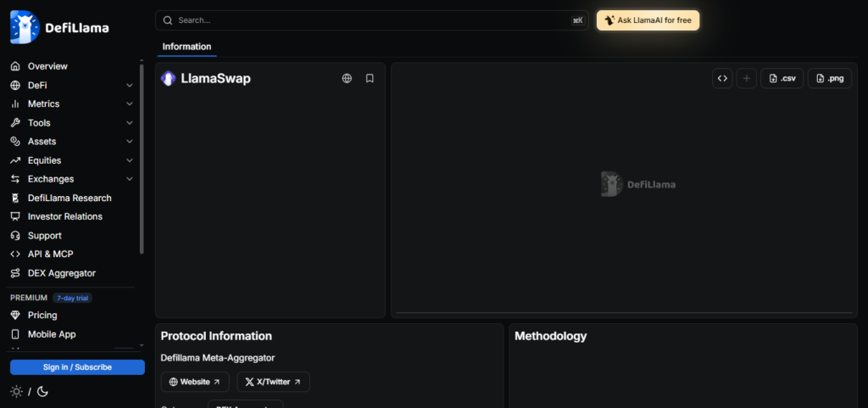Bookmark the LlamaSwap protocol
The width and height of the screenshot is (868, 408).
tap(370, 79)
